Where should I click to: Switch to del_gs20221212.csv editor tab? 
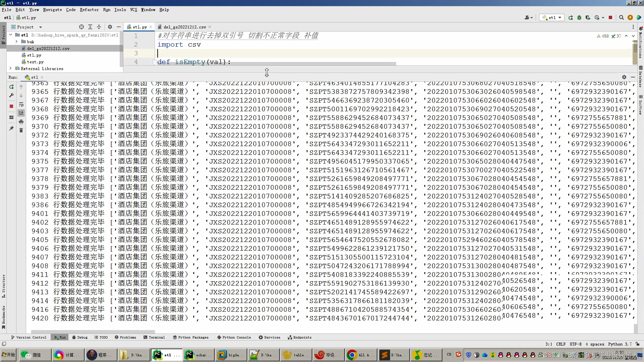184,27
